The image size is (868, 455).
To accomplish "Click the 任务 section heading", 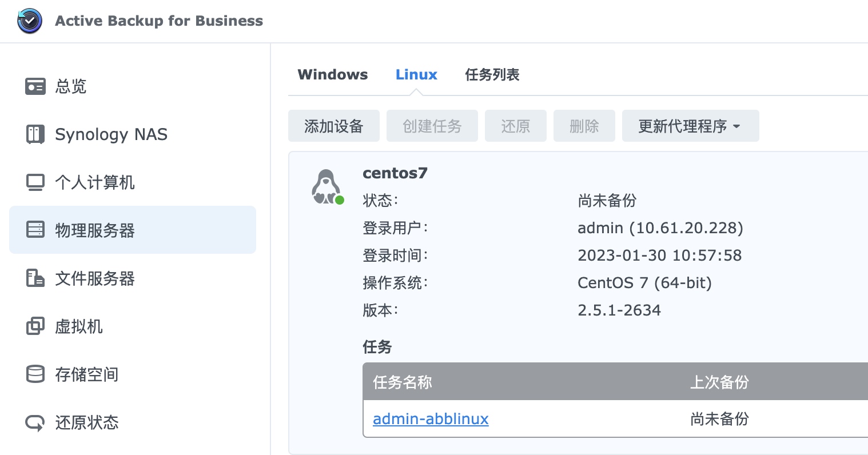I will coord(377,347).
